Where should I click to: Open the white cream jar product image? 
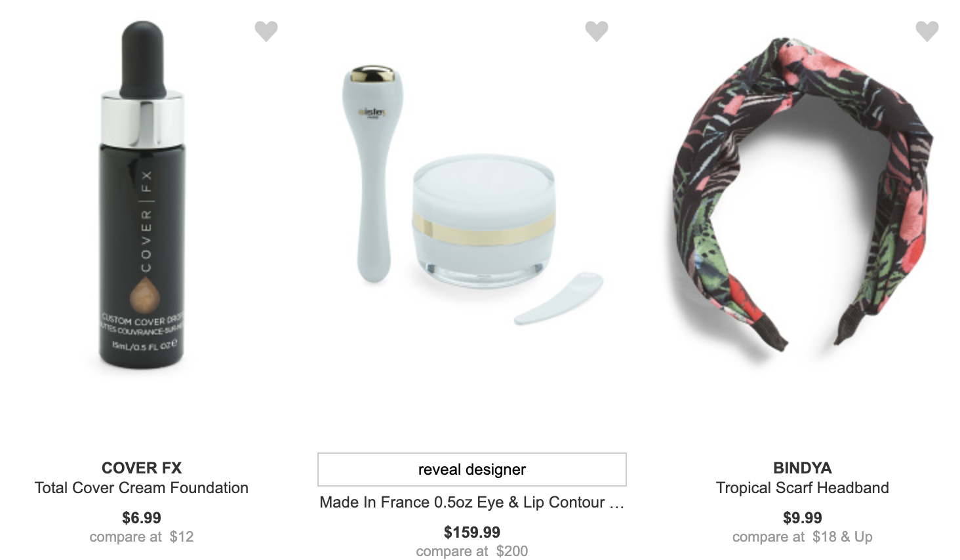coord(484,220)
